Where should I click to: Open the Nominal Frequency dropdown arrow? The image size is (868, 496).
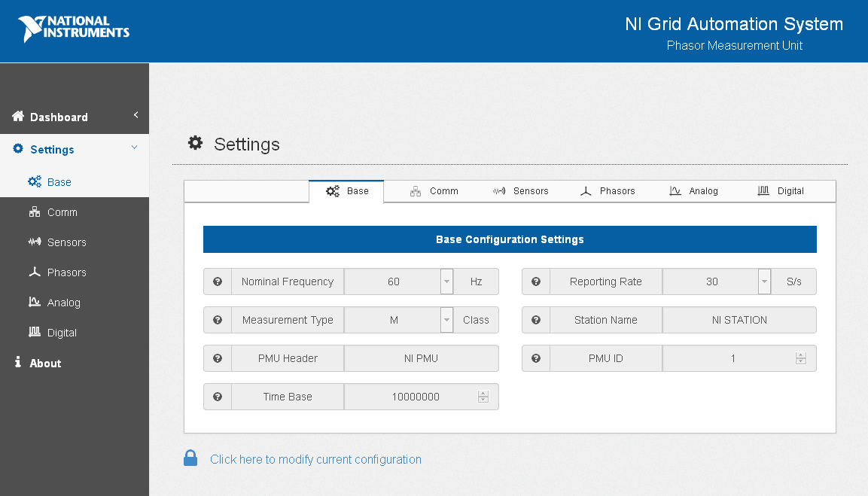pyautogui.click(x=446, y=281)
